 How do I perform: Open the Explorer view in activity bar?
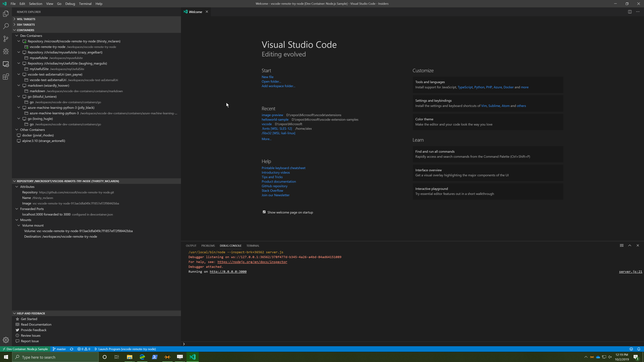[6, 14]
